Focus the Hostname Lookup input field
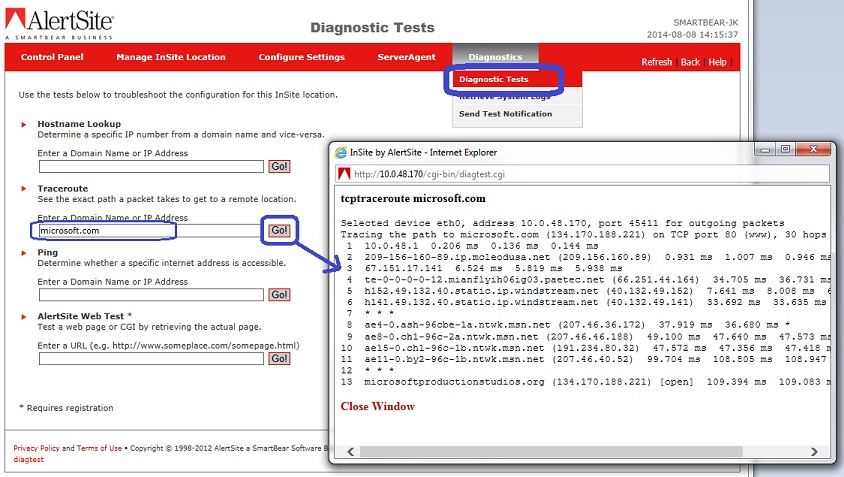This screenshot has width=844, height=477. [x=151, y=166]
